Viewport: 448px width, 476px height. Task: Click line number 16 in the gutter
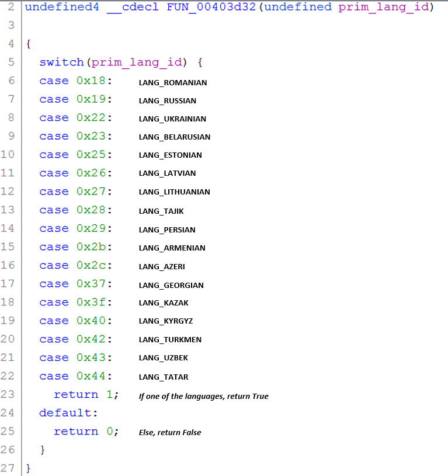[8, 265]
